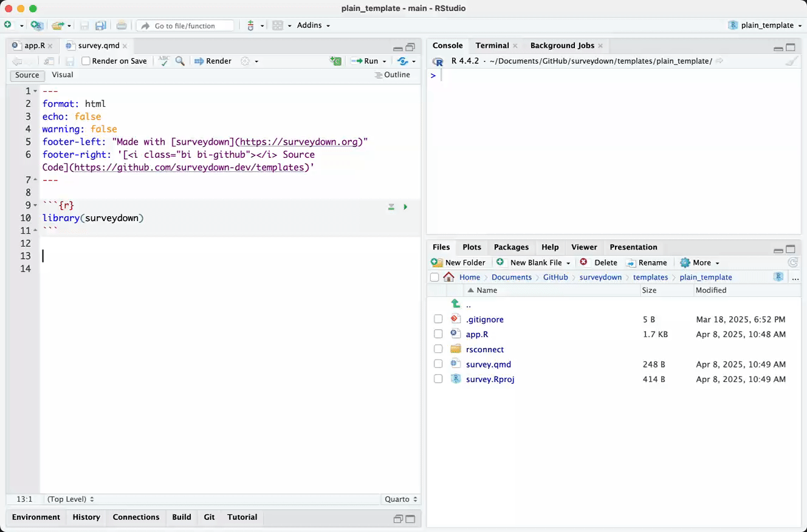
Task: Click the Render arrow button
Action: point(213,61)
